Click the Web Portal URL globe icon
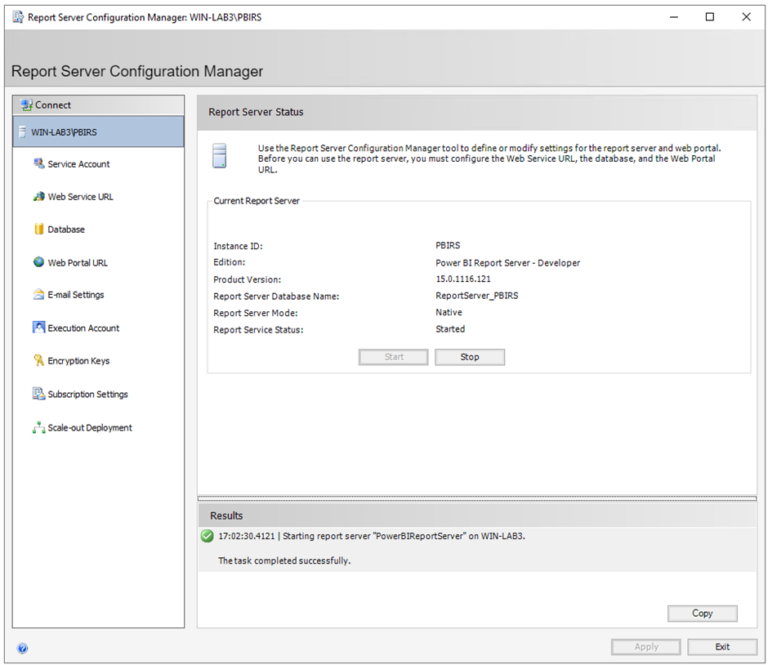 tap(39, 263)
